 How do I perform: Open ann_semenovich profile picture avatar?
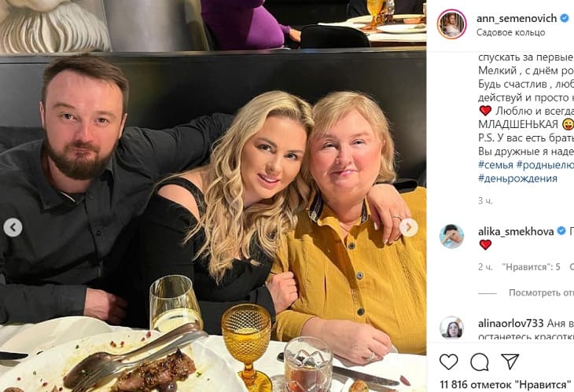click(x=452, y=24)
